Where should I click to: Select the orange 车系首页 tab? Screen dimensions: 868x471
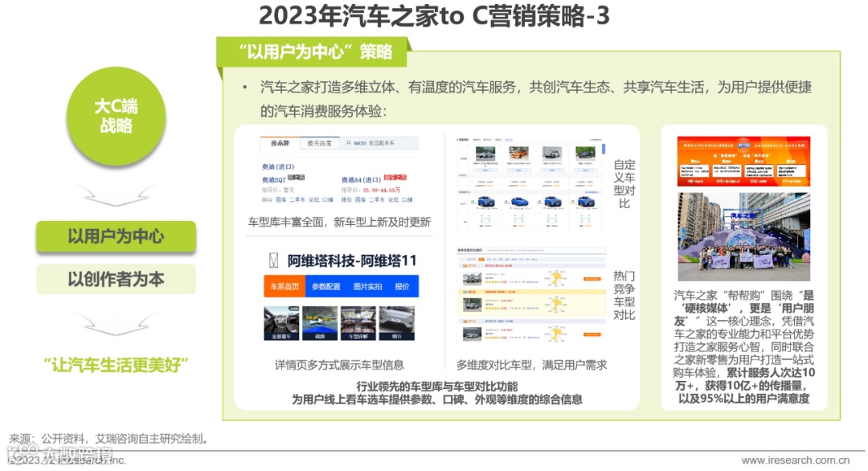point(285,286)
